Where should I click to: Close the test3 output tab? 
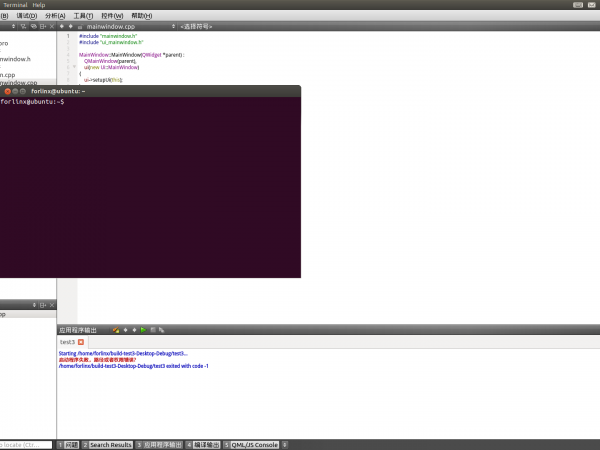[x=82, y=342]
